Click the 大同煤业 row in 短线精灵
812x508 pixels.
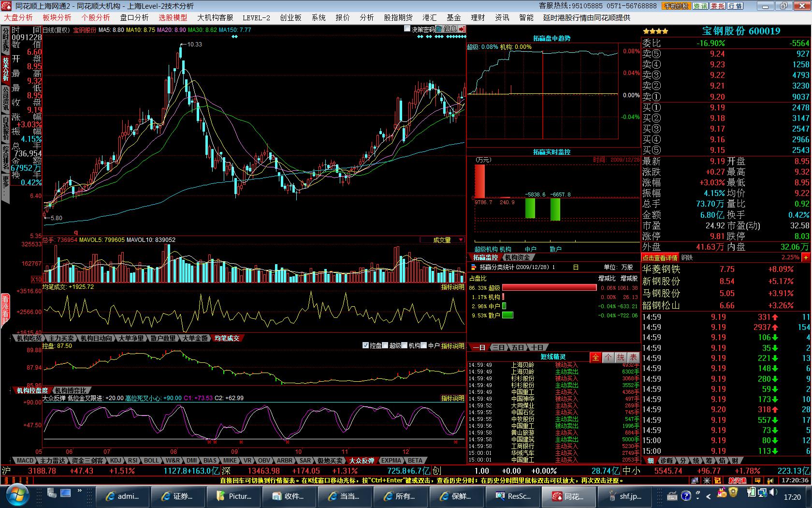[553, 405]
